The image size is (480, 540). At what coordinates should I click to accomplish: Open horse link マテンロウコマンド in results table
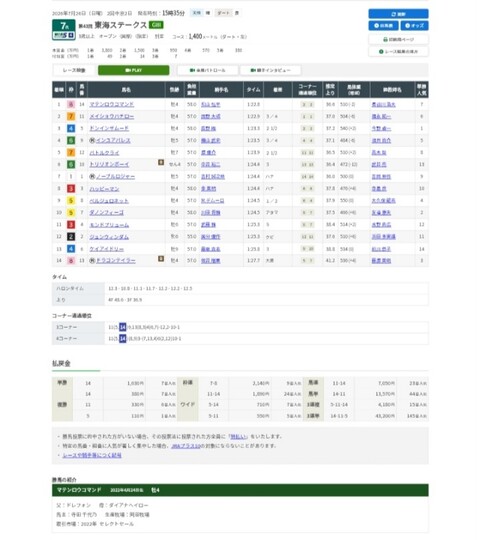[x=112, y=104]
